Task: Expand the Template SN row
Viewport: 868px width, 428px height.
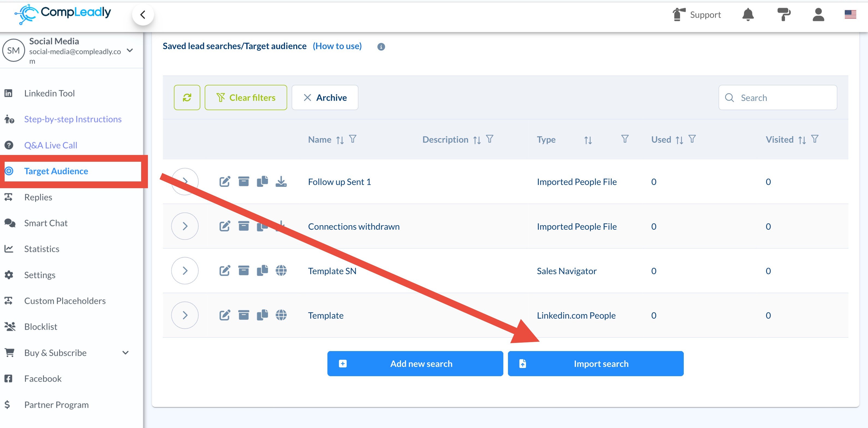Action: tap(185, 270)
